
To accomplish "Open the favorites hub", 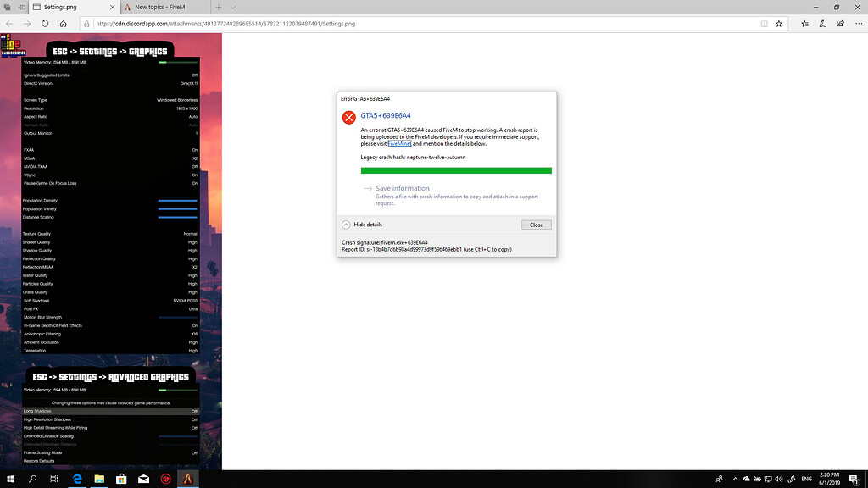I will (x=805, y=24).
